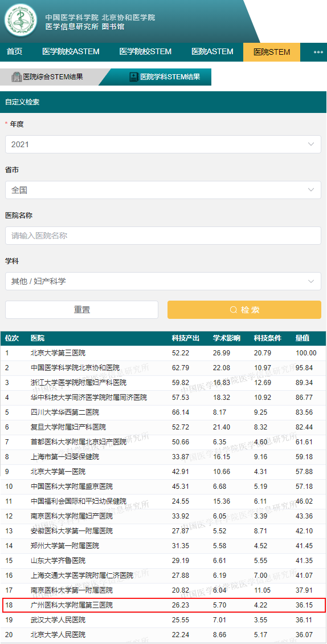Expand the 学科 其他 / 妇产科学 selector
The height and width of the screenshot is (644, 327).
[163, 281]
